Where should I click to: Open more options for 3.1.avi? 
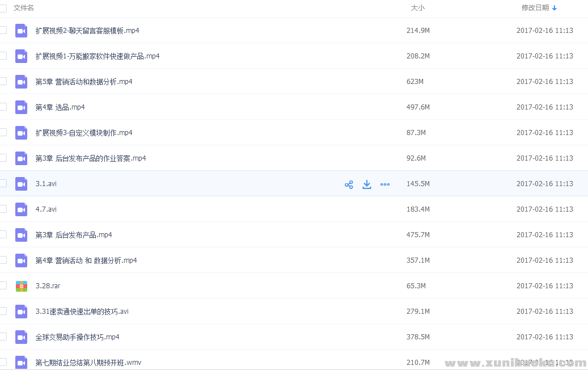pos(385,184)
